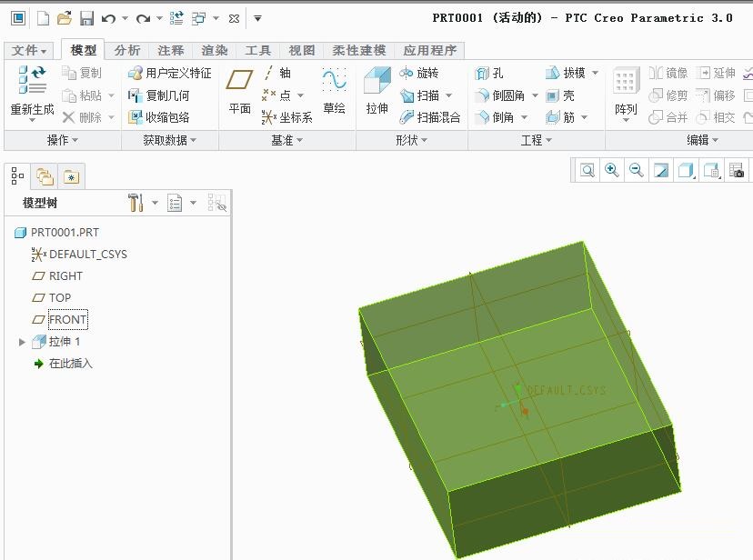Open the 筋 dropdown arrow
This screenshot has width=753, height=560.
(585, 117)
